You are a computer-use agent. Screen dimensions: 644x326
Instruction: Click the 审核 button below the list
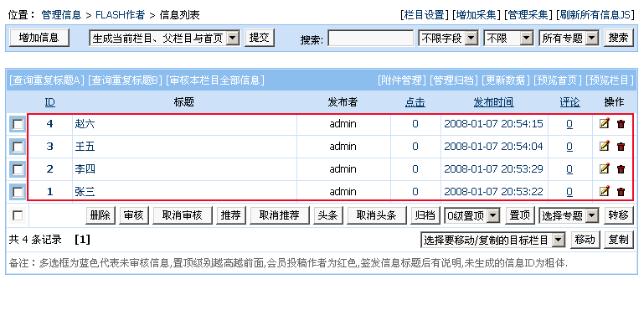(134, 215)
